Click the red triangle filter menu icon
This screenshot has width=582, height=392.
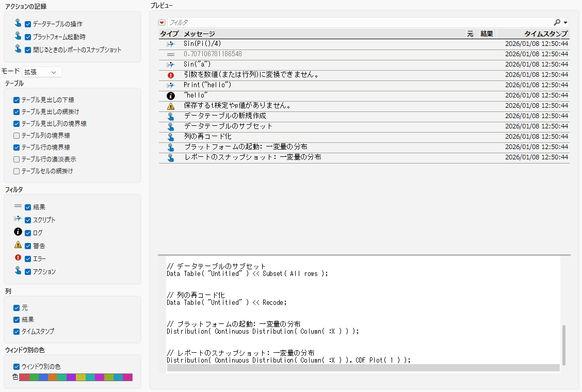(x=162, y=23)
